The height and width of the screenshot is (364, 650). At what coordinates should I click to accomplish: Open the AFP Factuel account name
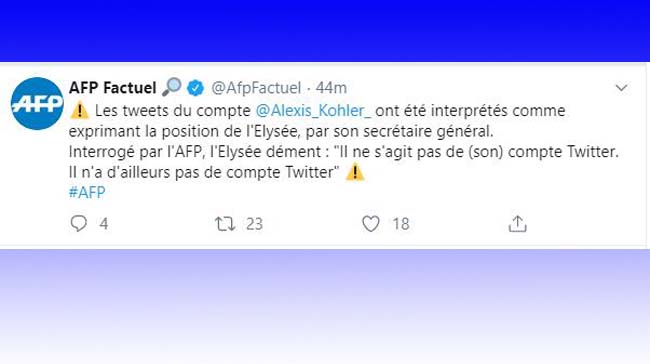(x=112, y=88)
